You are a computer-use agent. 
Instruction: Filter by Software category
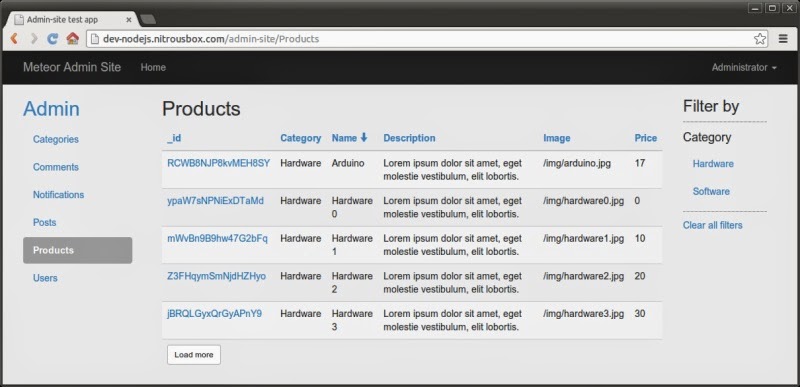(x=711, y=192)
